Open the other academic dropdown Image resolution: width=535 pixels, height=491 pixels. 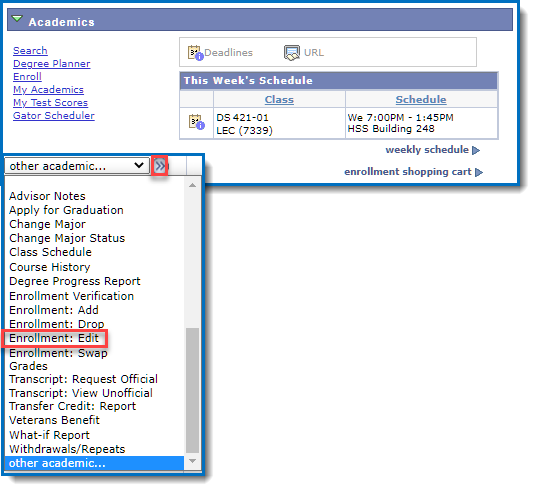[x=77, y=166]
